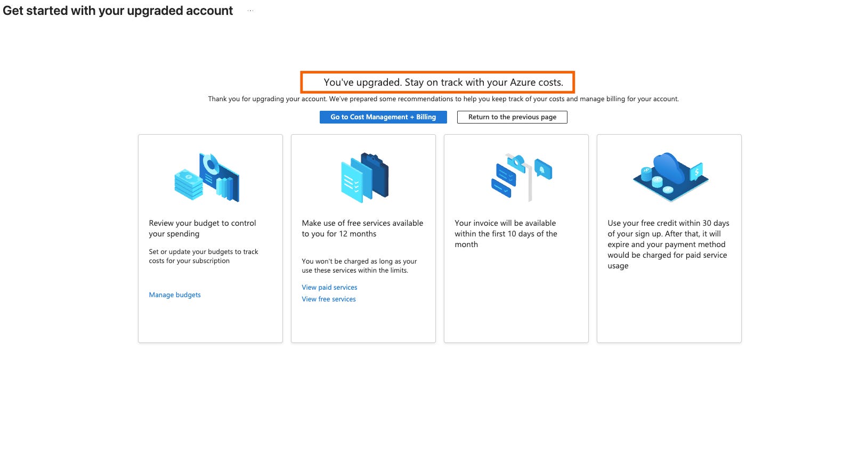Click 'Your invoice will be available' text

click(x=506, y=234)
